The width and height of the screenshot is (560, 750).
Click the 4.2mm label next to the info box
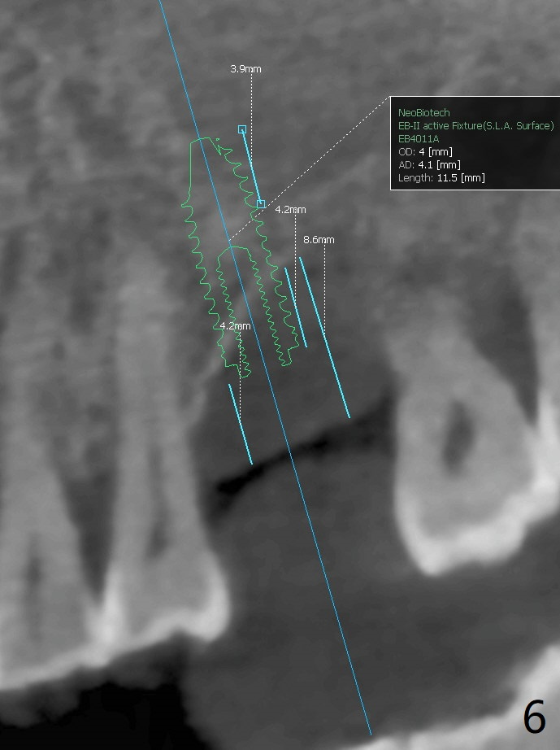pyautogui.click(x=290, y=210)
